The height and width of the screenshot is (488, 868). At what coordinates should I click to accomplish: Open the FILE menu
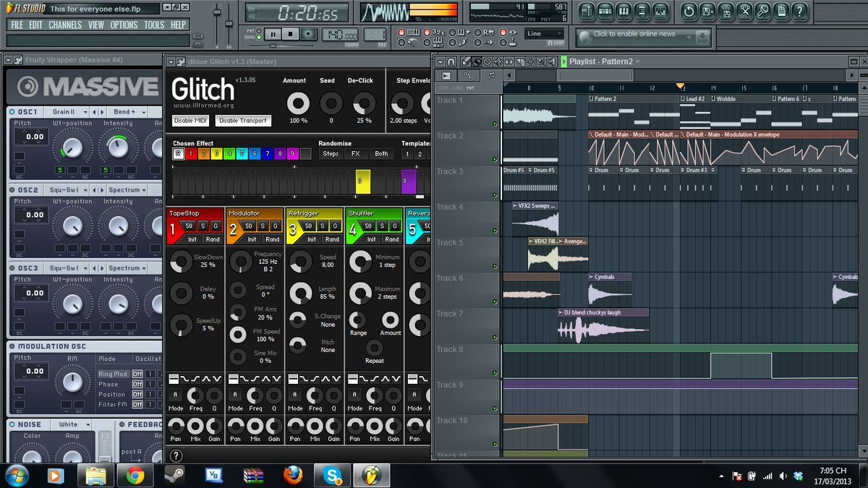pos(17,25)
